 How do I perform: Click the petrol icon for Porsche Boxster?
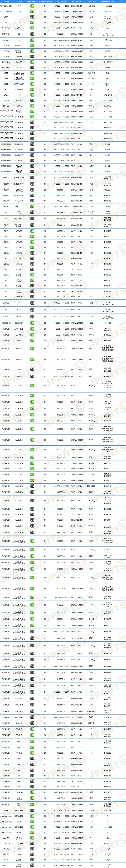[32, 323]
